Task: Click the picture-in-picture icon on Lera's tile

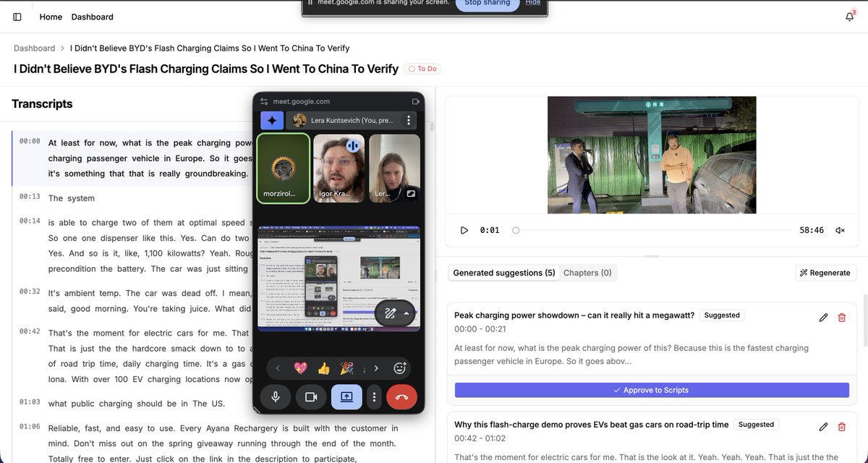Action: click(x=411, y=194)
